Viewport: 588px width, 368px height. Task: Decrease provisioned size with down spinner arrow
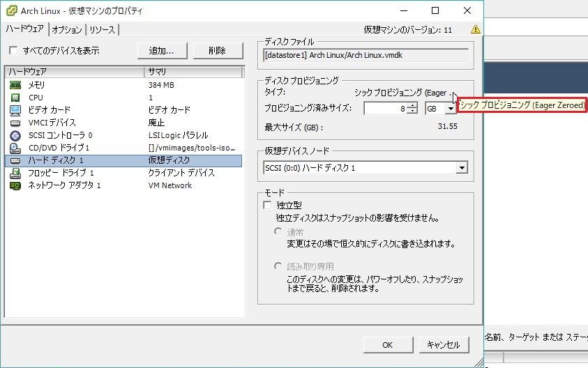click(x=412, y=112)
